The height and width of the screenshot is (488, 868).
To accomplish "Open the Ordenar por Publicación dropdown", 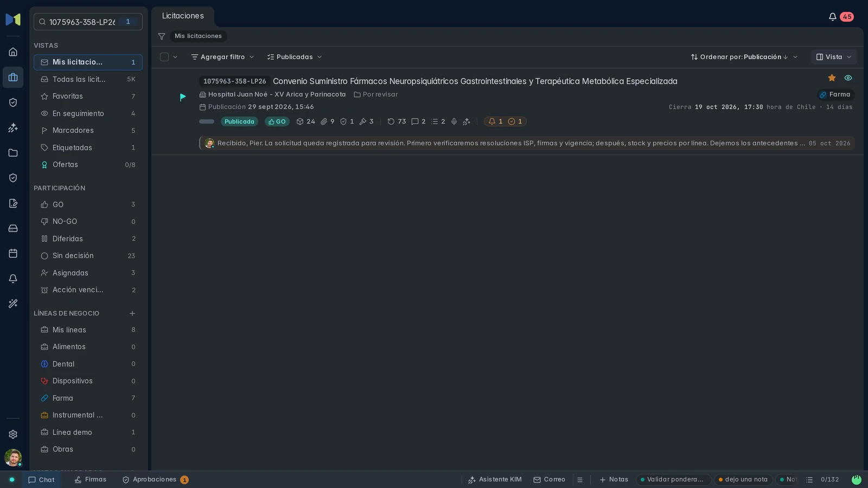I will coord(744,57).
